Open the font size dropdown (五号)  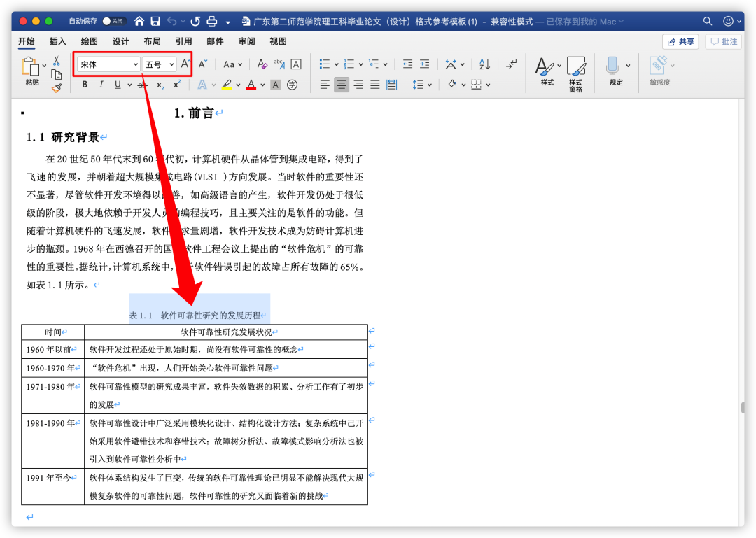(171, 64)
